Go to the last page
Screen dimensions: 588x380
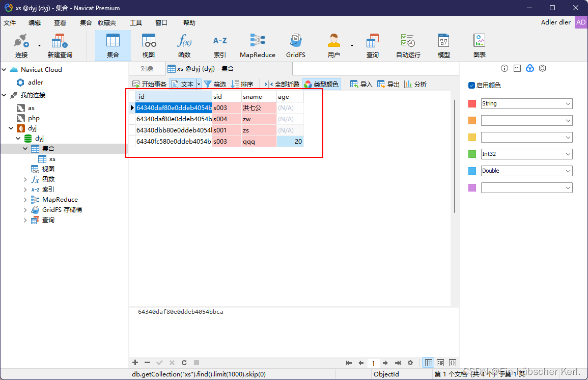pos(398,363)
